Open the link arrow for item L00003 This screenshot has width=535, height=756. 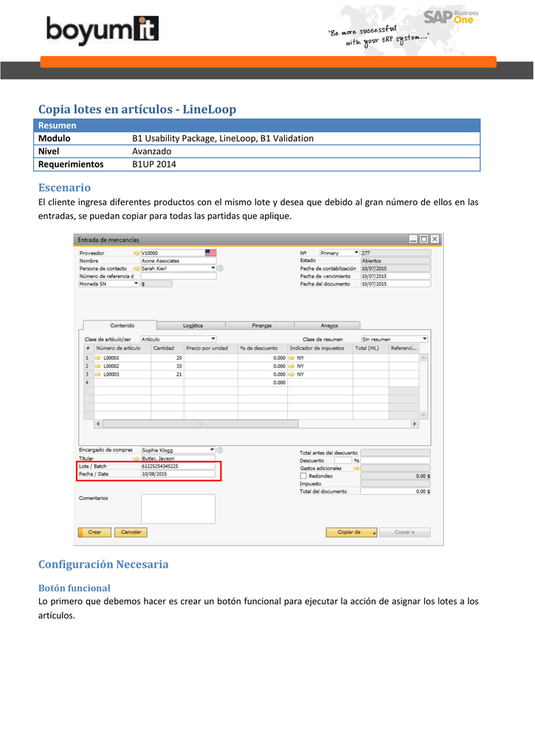pyautogui.click(x=98, y=374)
